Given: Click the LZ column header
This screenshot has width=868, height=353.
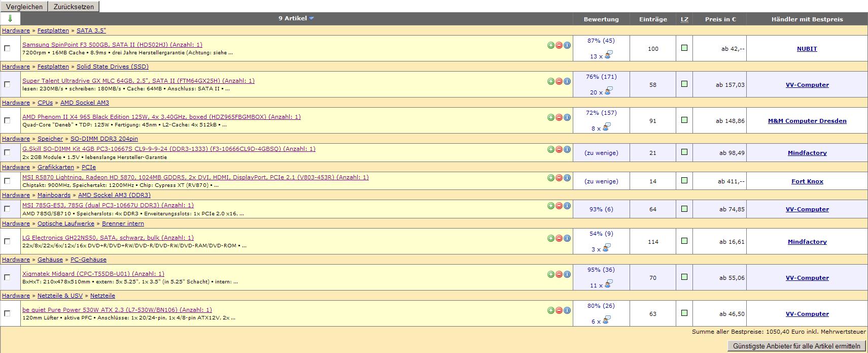Looking at the screenshot, I should coord(684,19).
